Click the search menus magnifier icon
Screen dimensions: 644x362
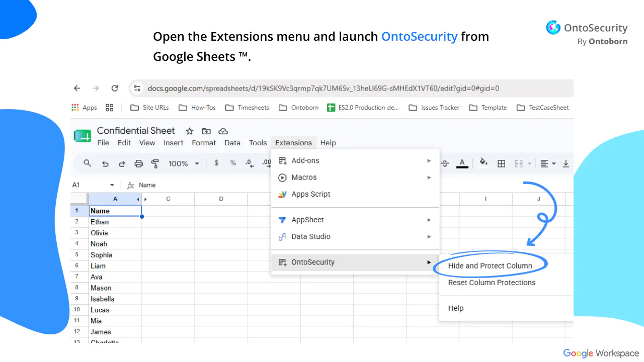88,163
